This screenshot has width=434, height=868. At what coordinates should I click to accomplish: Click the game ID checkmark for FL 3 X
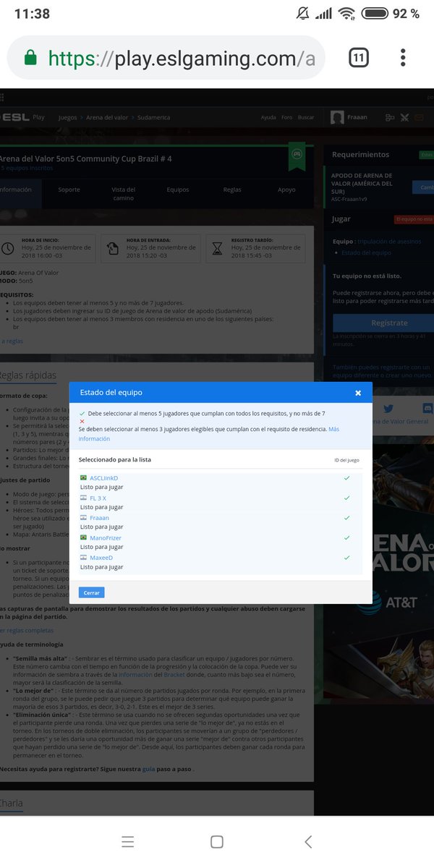(x=347, y=498)
